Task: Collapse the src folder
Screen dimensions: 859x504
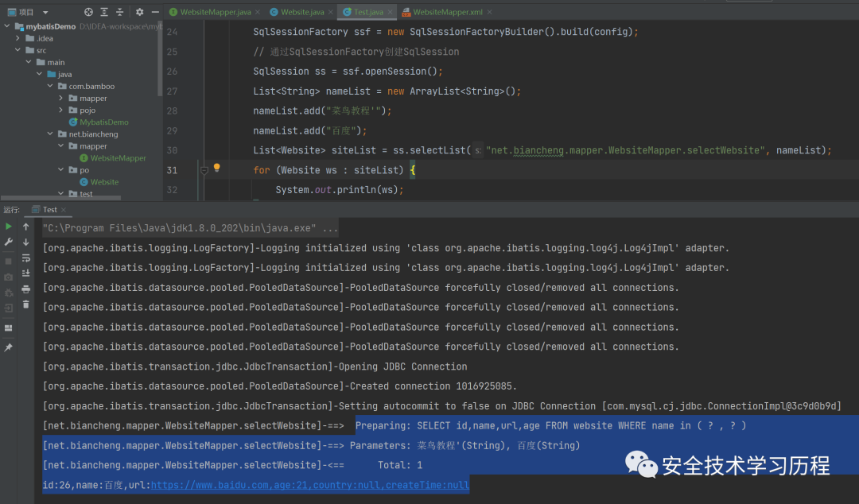Action: click(x=17, y=50)
